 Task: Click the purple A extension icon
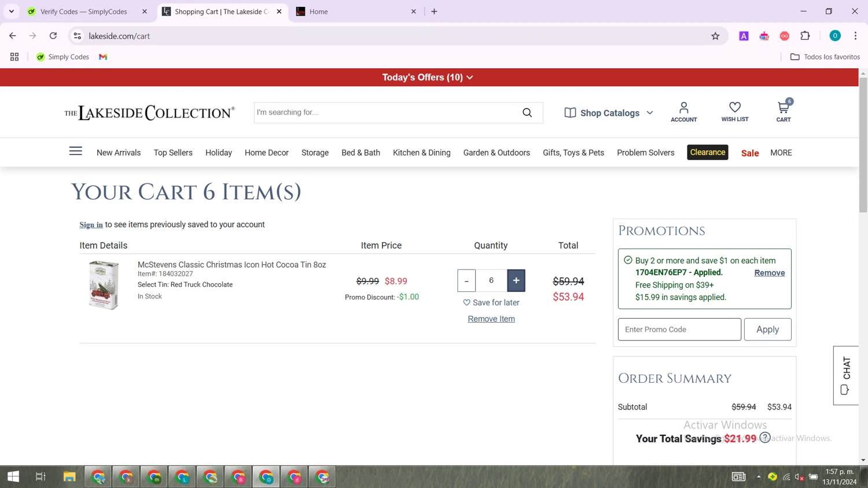(x=744, y=36)
